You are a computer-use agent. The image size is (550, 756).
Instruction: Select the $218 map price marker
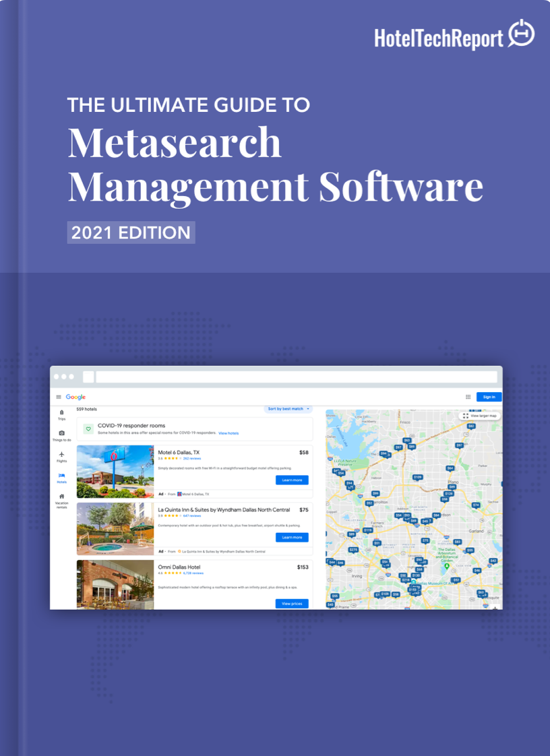(406, 580)
